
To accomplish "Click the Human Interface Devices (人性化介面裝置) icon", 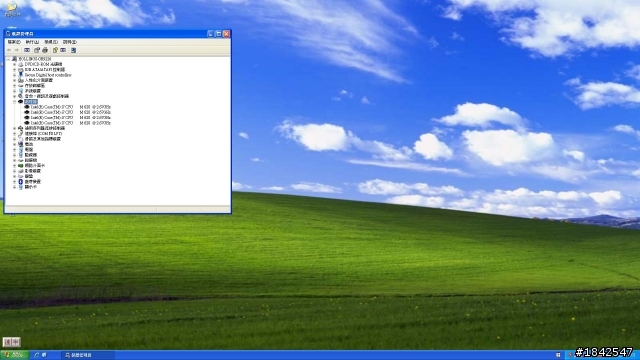I will 20,80.
